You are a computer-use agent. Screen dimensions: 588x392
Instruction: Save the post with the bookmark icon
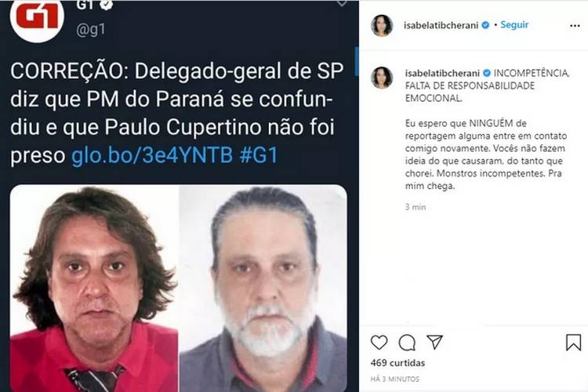[573, 342]
